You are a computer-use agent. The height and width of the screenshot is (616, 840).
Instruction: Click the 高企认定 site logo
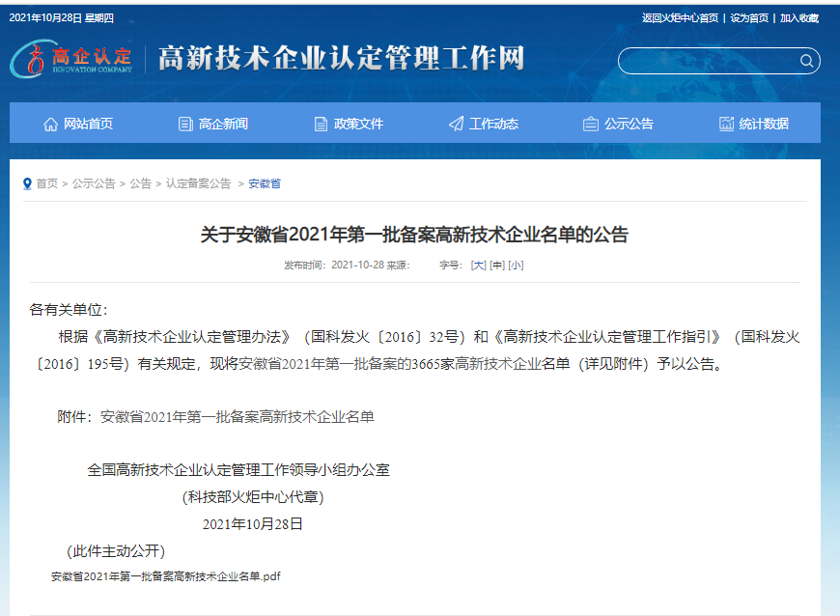pos(71,58)
